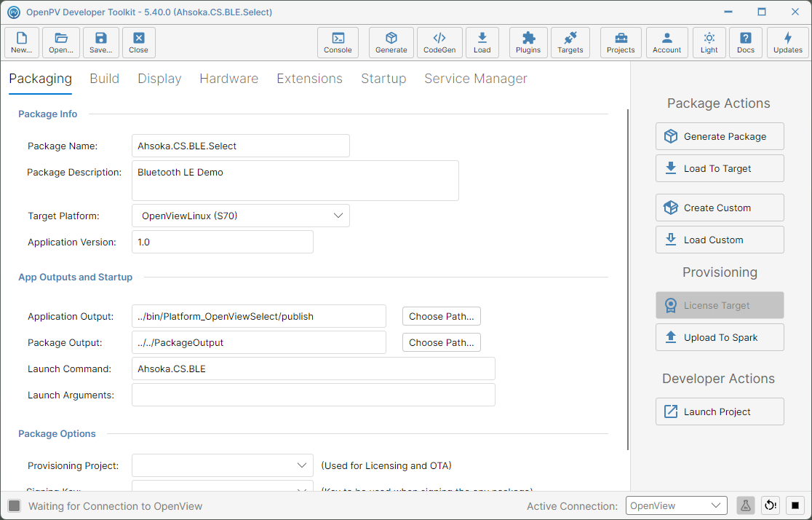Click the flask icon in the status bar
812x520 pixels.
point(746,505)
